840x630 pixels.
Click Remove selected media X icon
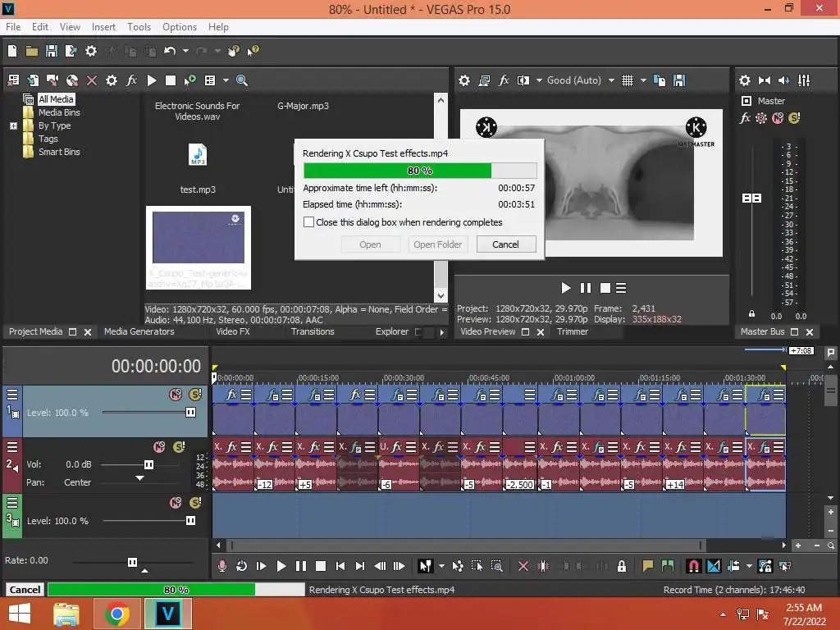pyautogui.click(x=92, y=80)
